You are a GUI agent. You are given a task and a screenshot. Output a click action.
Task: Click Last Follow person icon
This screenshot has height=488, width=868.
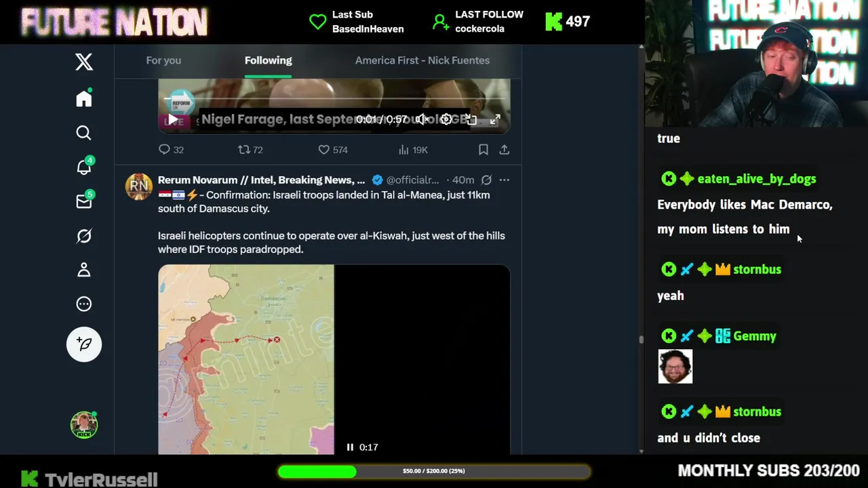(441, 22)
